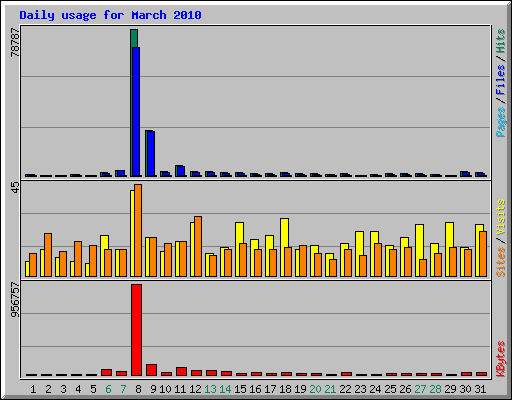Click the day 5 axis label

(93, 389)
